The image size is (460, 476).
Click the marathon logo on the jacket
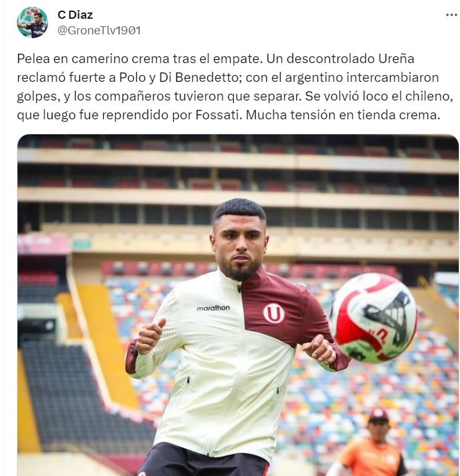pyautogui.click(x=213, y=308)
